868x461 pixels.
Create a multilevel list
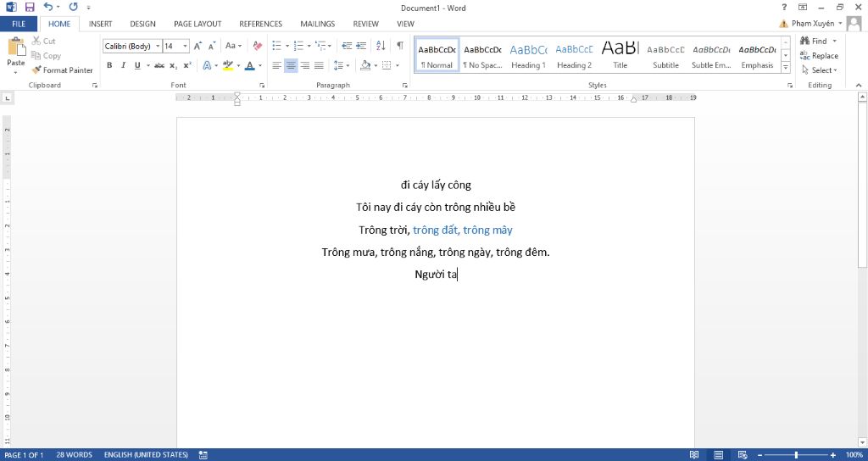pos(320,46)
